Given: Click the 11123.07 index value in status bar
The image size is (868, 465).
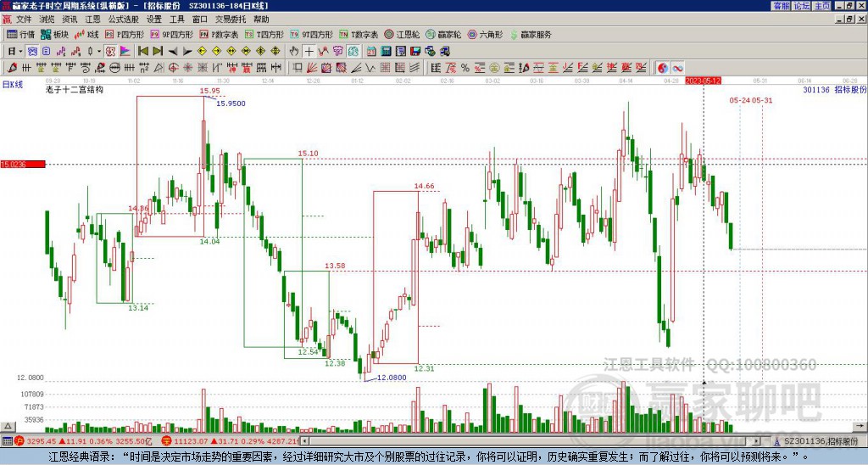Looking at the screenshot, I should point(190,441).
